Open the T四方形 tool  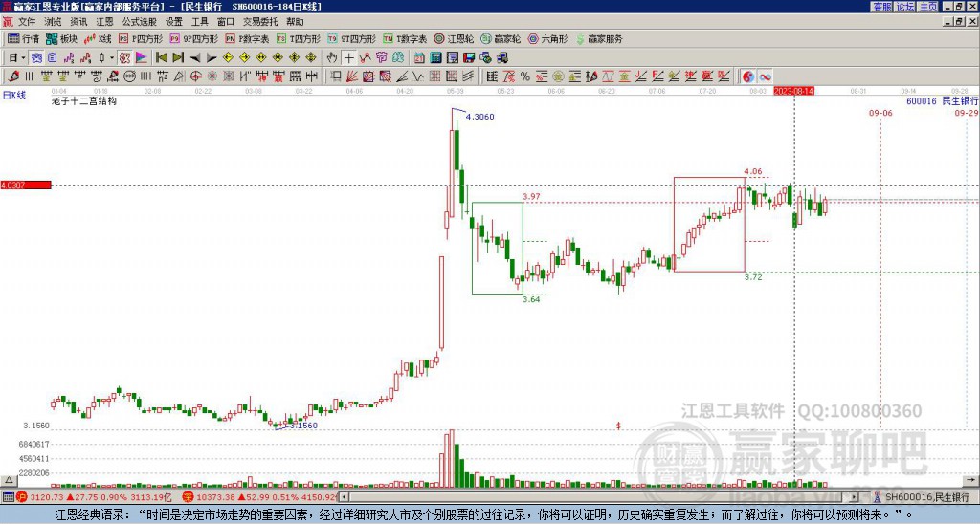299,38
